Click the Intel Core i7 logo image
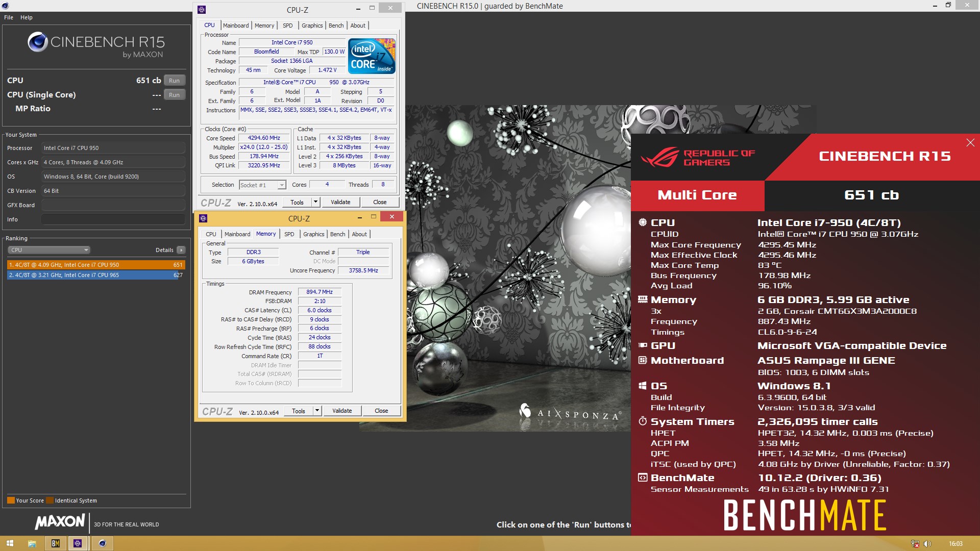The image size is (980, 551). click(372, 56)
